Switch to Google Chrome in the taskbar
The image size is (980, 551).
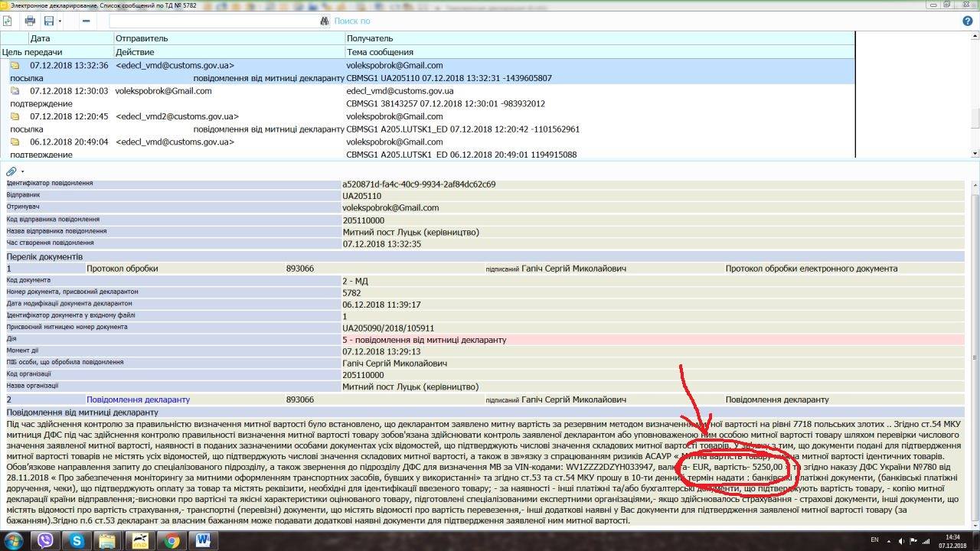(x=172, y=541)
